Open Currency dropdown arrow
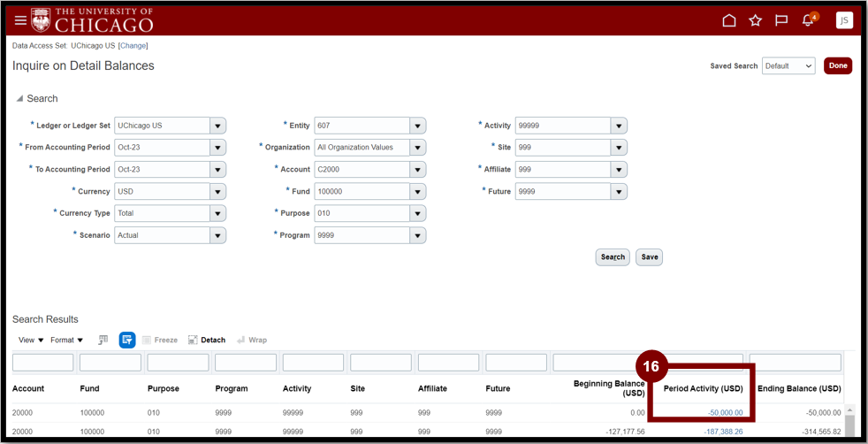868x444 pixels. tap(217, 192)
